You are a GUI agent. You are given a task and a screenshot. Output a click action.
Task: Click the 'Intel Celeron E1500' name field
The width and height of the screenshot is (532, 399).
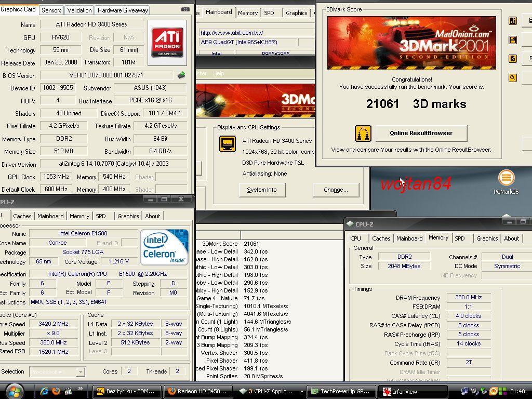point(83,233)
